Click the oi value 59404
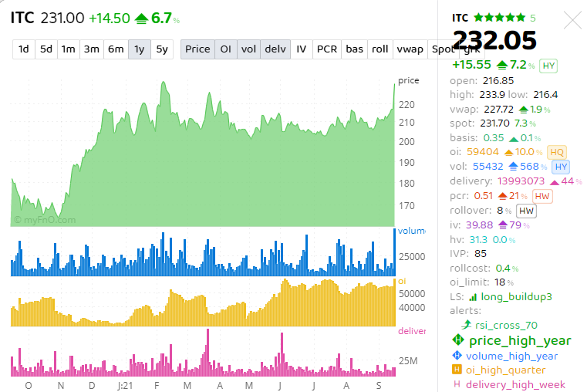 (483, 152)
